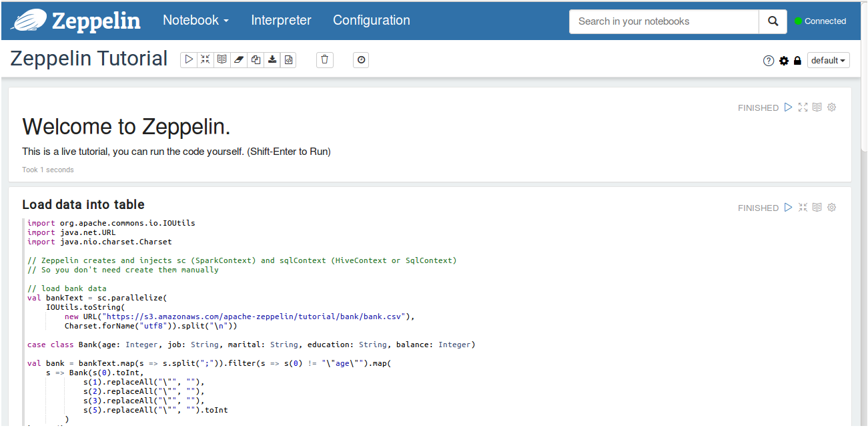This screenshot has width=868, height=436.
Task: Open the Notebook dropdown menu
Action: 195,20
